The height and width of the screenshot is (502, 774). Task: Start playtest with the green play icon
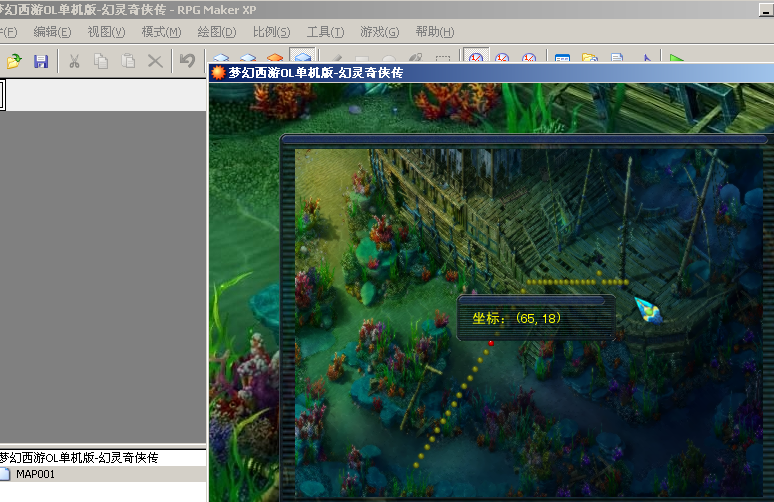pyautogui.click(x=677, y=58)
